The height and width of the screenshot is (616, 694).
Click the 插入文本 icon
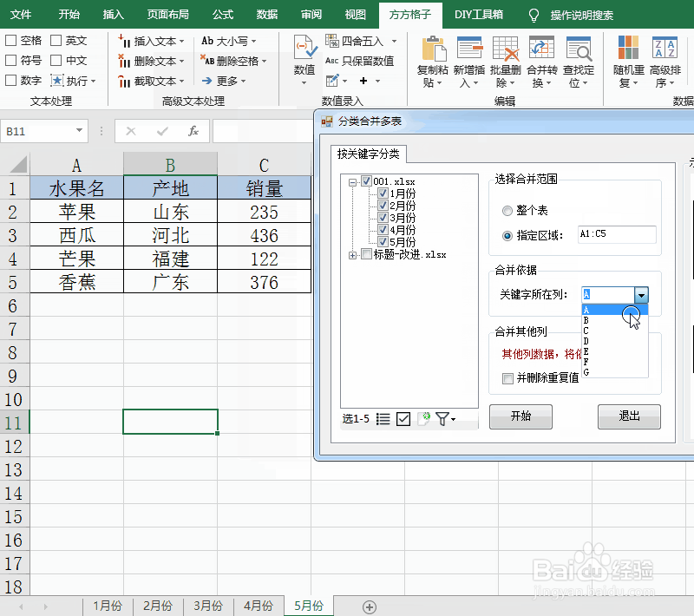point(124,41)
